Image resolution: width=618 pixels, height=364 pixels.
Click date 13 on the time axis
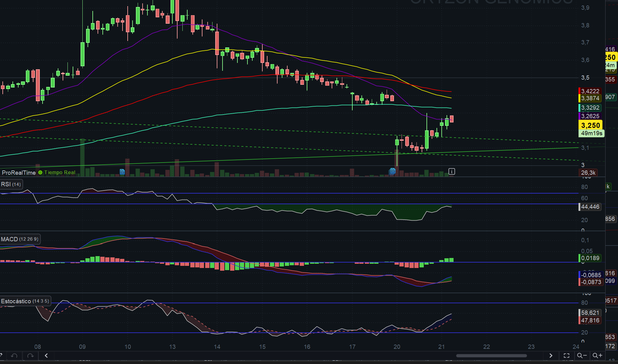pos(172,347)
